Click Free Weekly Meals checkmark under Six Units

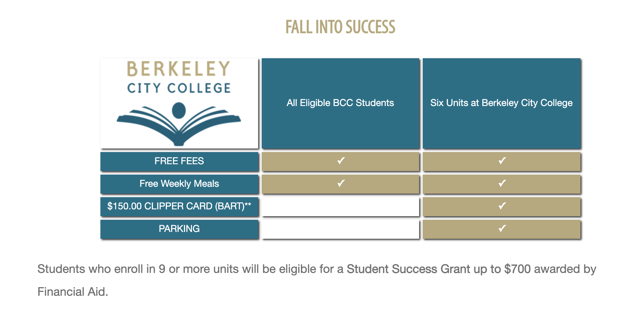point(502,184)
